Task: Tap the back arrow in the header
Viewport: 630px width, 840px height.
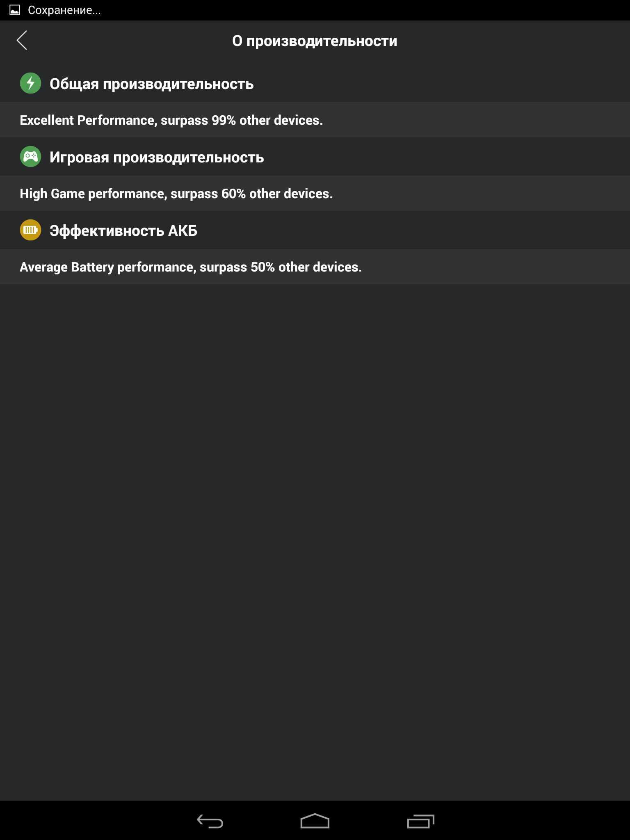Action: [22, 40]
